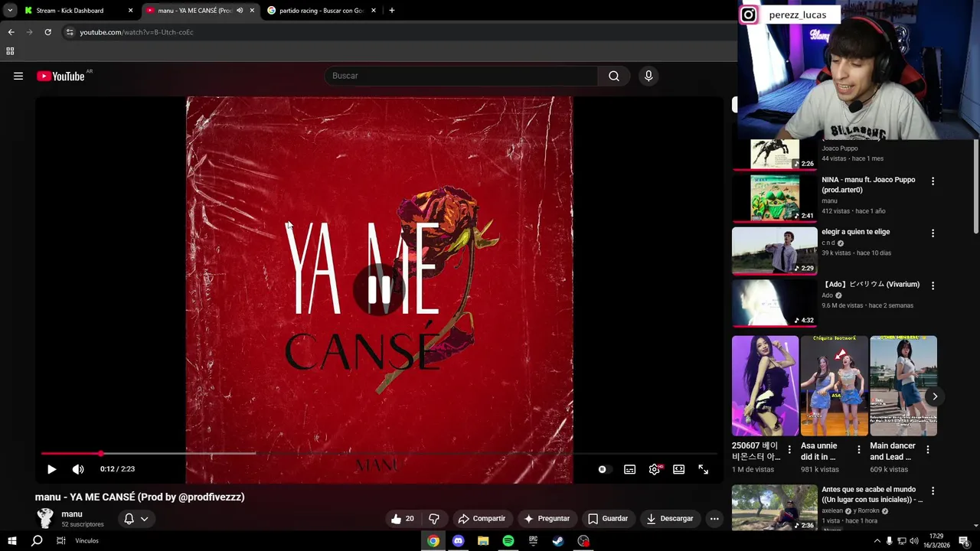
Task: Open options for elegir a quien te elige
Action: [x=933, y=233]
